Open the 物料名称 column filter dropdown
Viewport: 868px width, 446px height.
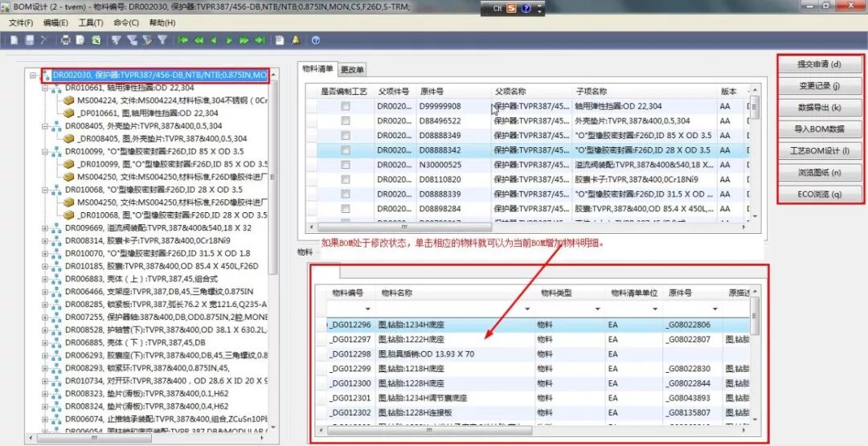(527, 309)
